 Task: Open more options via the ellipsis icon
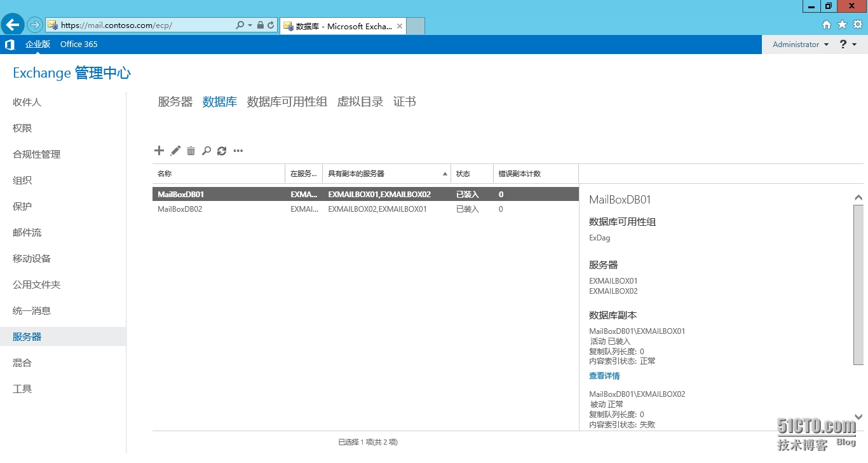pos(238,151)
